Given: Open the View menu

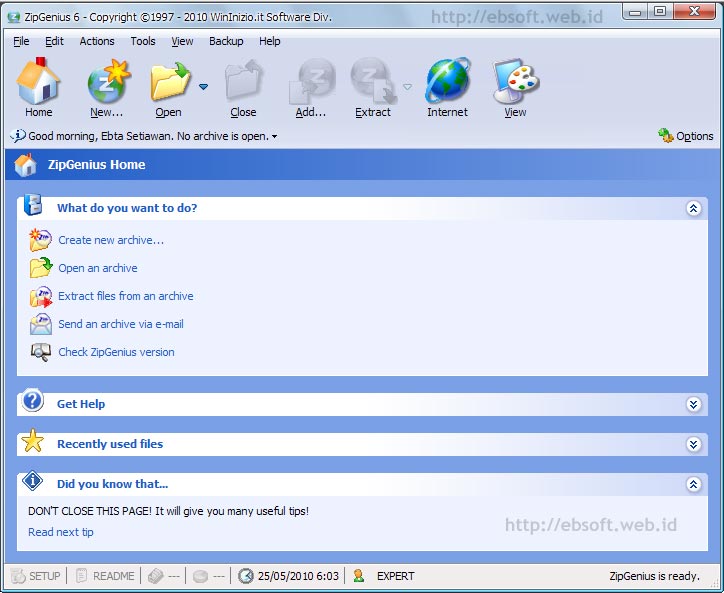Looking at the screenshot, I should click(x=182, y=41).
